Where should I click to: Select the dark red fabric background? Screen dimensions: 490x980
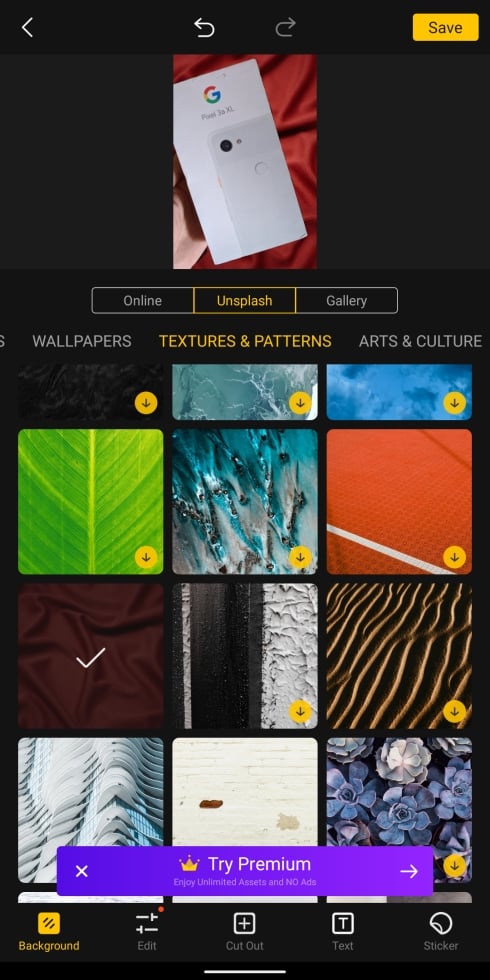pos(91,656)
